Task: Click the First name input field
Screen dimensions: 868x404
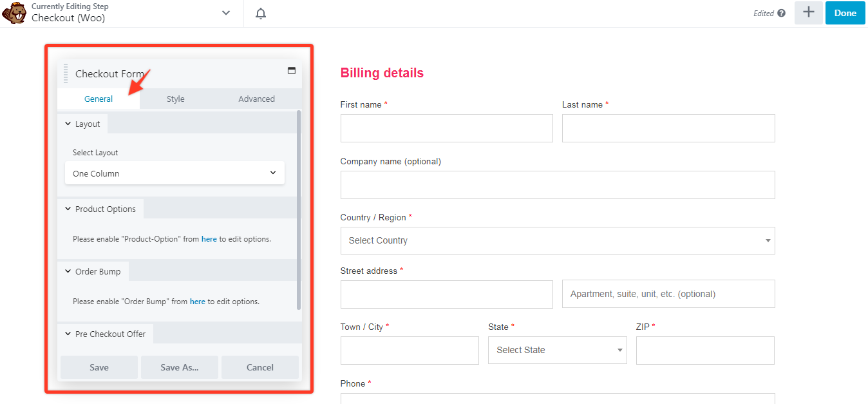Action: tap(446, 128)
